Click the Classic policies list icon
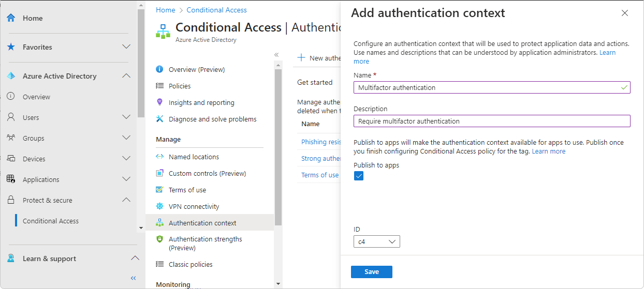644x289 pixels. [159, 264]
